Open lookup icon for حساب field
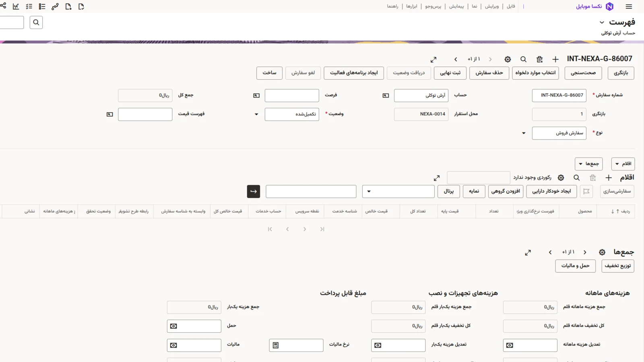 tap(386, 96)
